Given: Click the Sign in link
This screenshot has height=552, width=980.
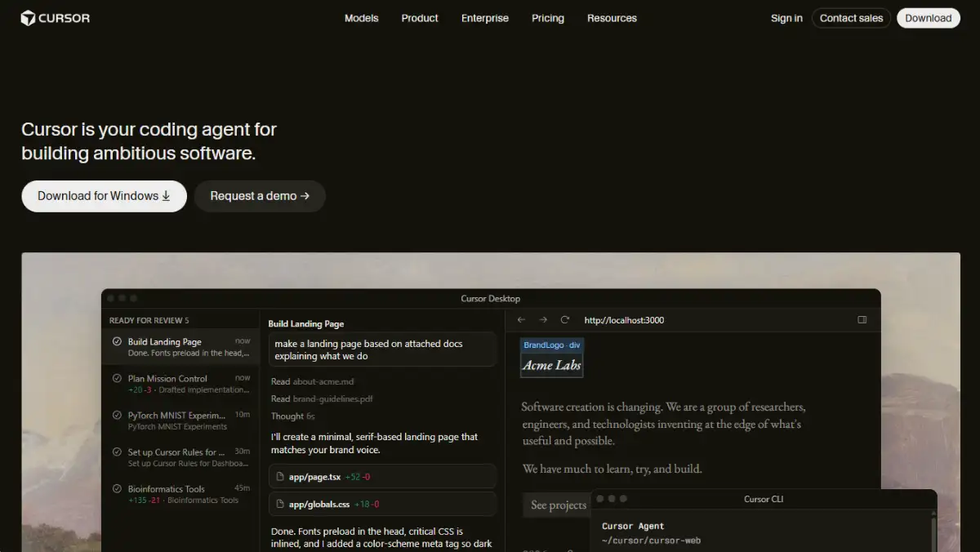Looking at the screenshot, I should (x=786, y=18).
